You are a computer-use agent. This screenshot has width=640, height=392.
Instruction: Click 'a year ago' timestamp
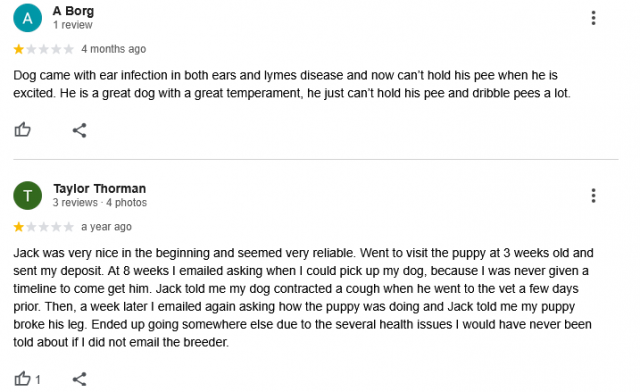[x=107, y=227]
